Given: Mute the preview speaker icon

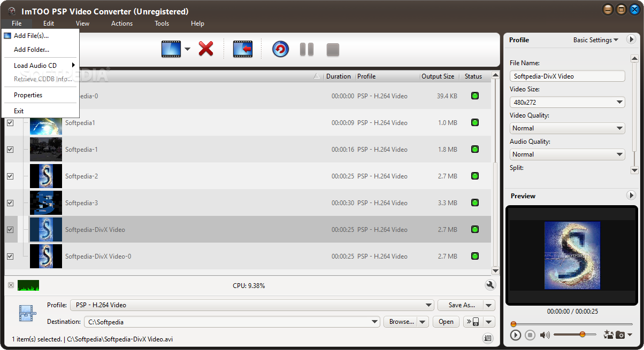Looking at the screenshot, I should (545, 335).
